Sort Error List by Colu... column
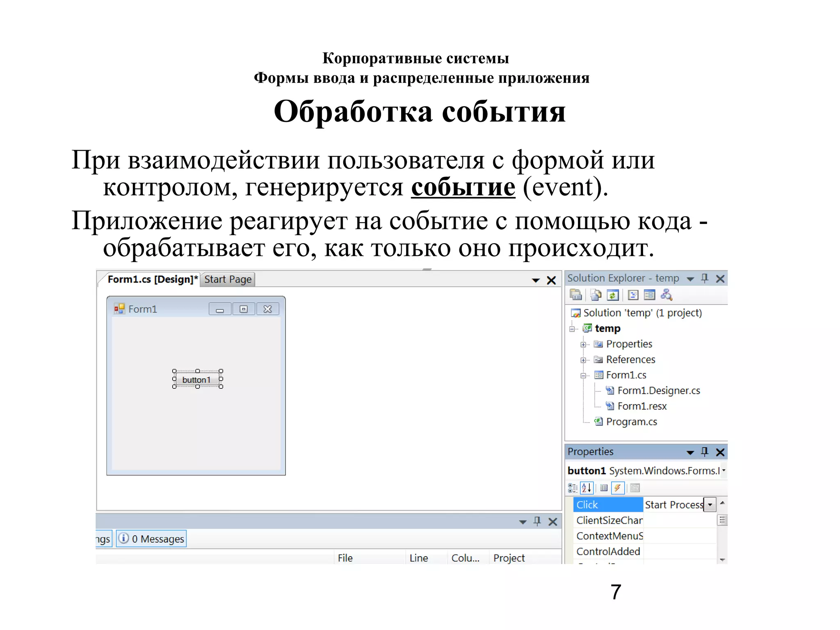The width and height of the screenshot is (840, 630). (468, 558)
